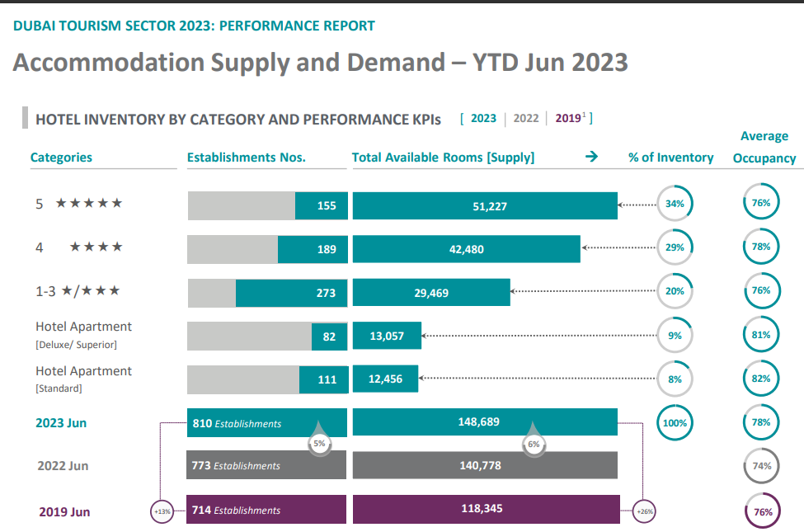Image resolution: width=804 pixels, height=532 pixels.
Task: Click the '82' establishments bar value
Action: pyautogui.click(x=329, y=337)
